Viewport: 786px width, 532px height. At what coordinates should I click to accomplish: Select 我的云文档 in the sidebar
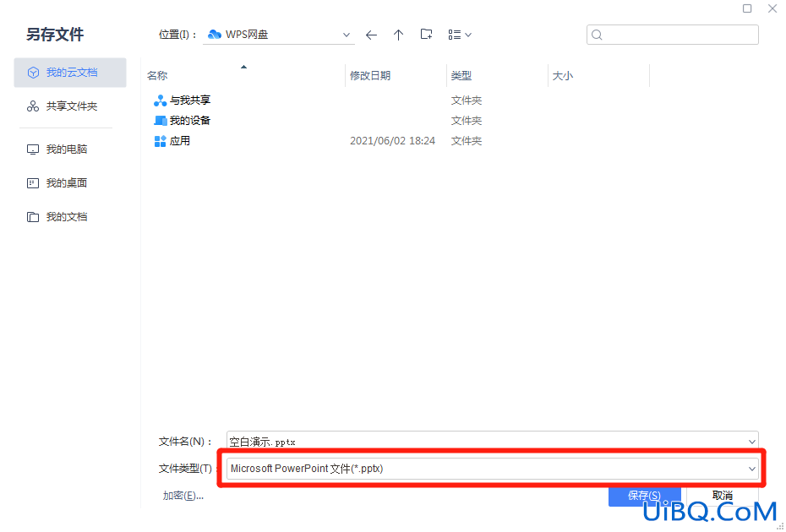coord(70,73)
